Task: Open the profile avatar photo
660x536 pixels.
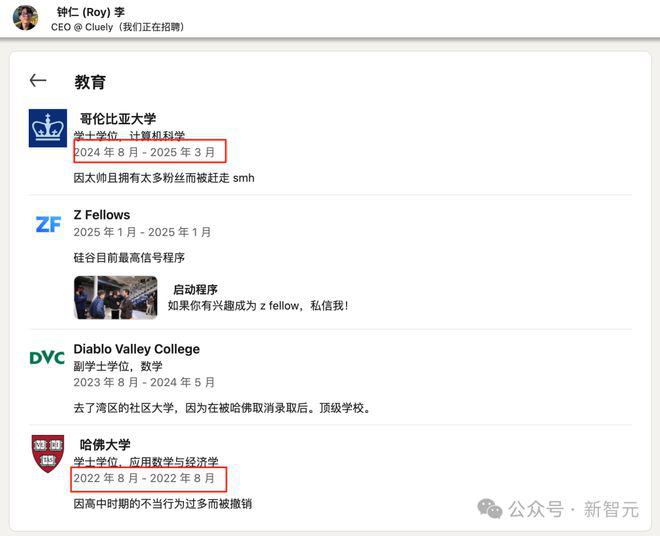Action: (25, 18)
